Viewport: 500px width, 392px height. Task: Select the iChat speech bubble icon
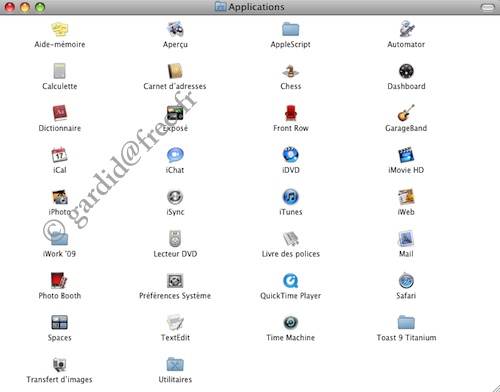click(x=175, y=155)
